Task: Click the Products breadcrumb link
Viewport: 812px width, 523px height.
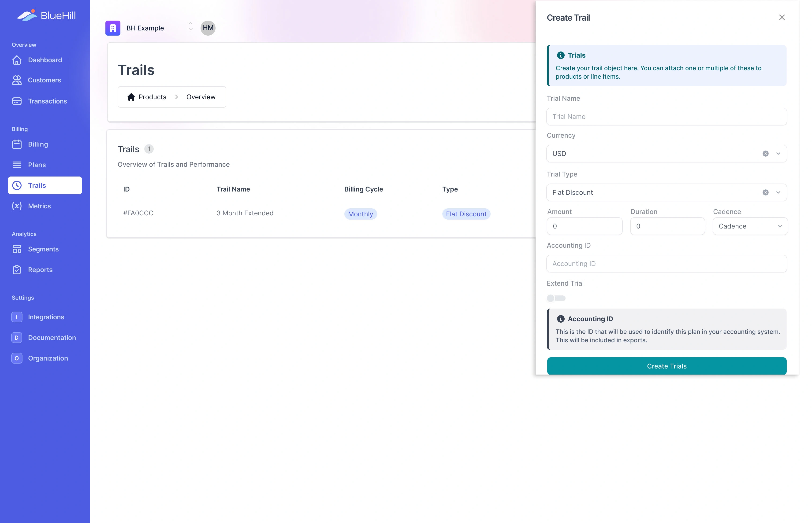Action: pyautogui.click(x=152, y=97)
